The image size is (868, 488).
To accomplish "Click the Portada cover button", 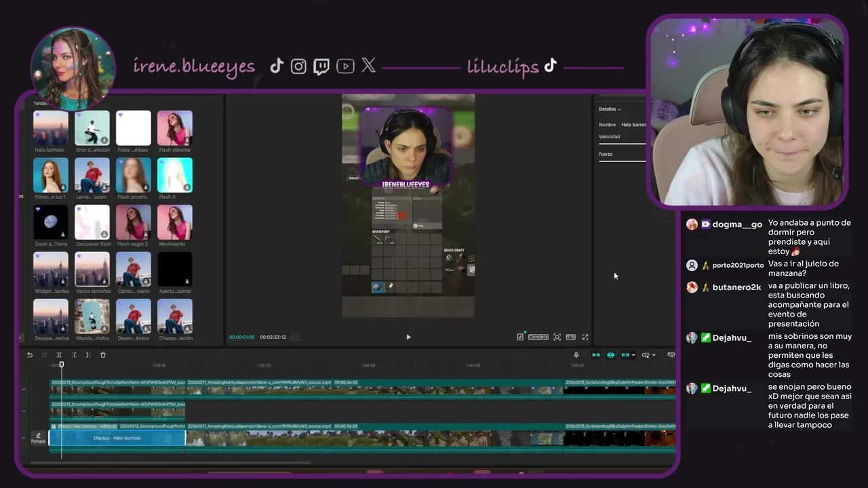I will 38,438.
